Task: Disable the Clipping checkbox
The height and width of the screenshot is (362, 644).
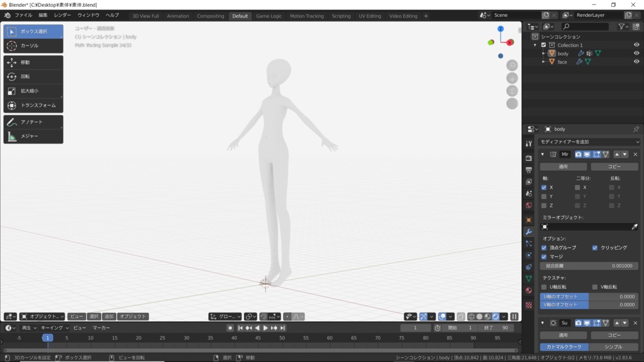Action: tap(595, 248)
